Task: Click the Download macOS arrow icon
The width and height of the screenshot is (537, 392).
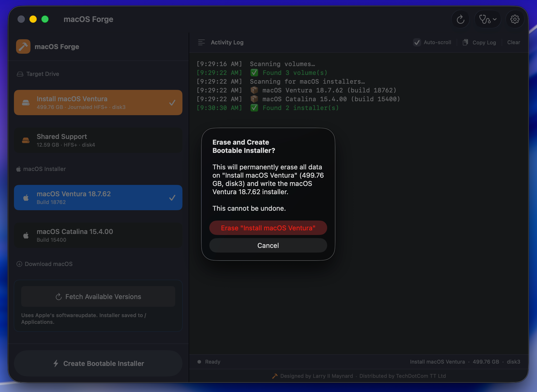Action: (x=19, y=264)
